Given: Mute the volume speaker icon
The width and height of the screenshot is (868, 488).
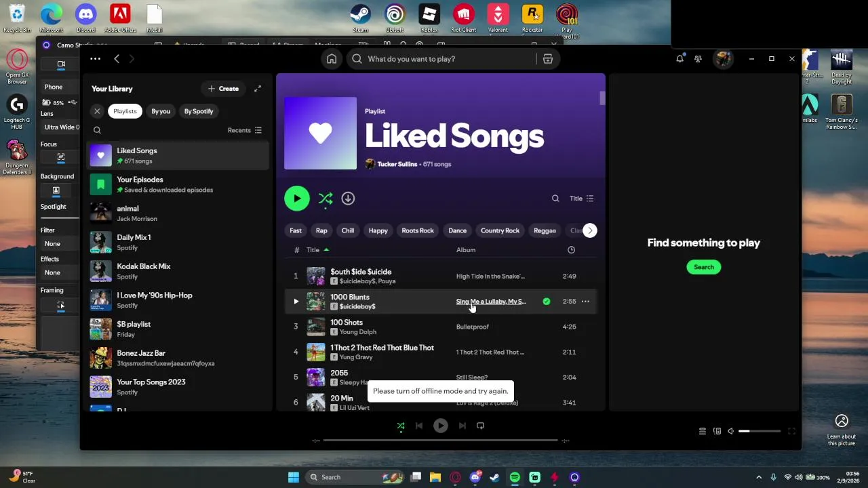Looking at the screenshot, I should (731, 431).
